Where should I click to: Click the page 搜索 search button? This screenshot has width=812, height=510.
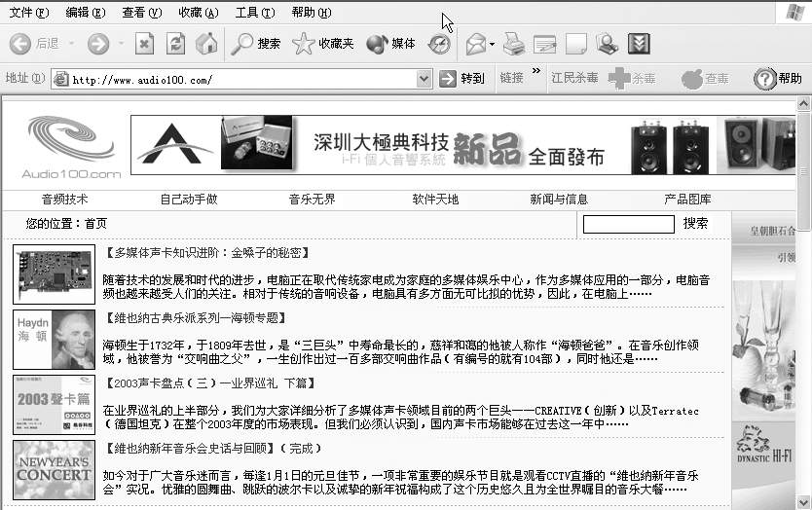click(x=695, y=223)
